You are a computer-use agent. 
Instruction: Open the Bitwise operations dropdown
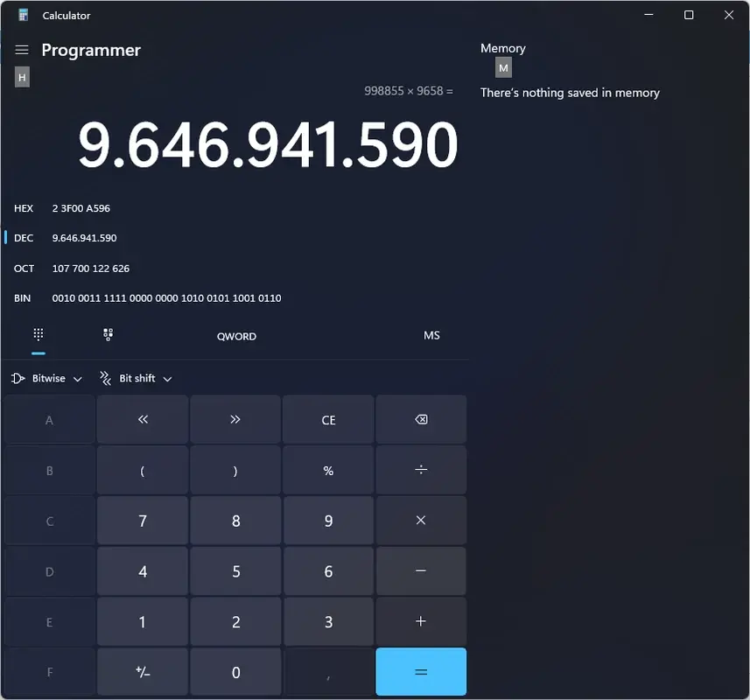click(x=46, y=378)
